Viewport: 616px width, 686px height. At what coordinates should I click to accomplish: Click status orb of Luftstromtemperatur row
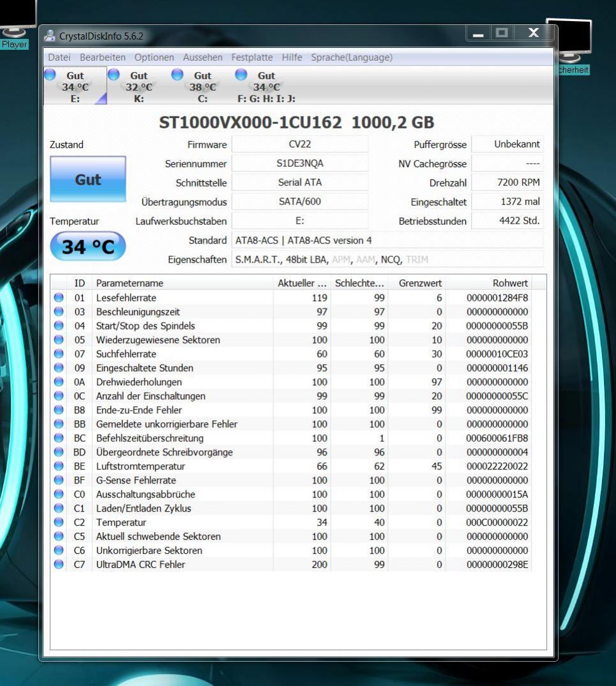coord(59,466)
